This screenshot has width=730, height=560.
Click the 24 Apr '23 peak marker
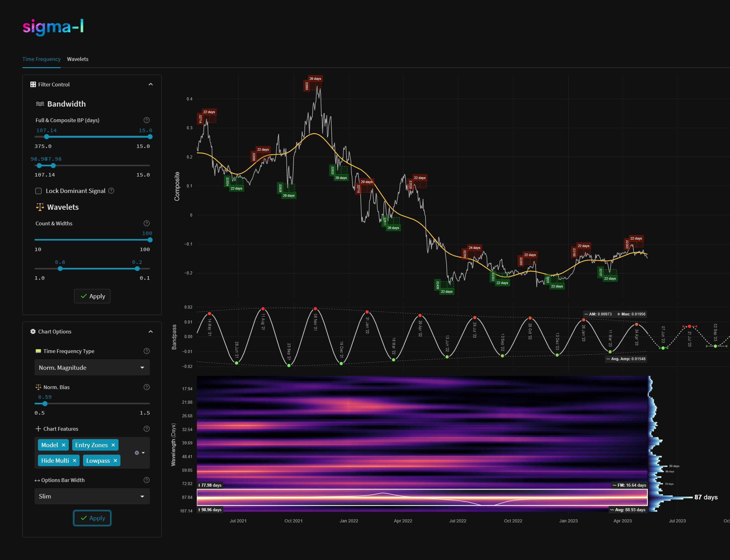click(636, 324)
